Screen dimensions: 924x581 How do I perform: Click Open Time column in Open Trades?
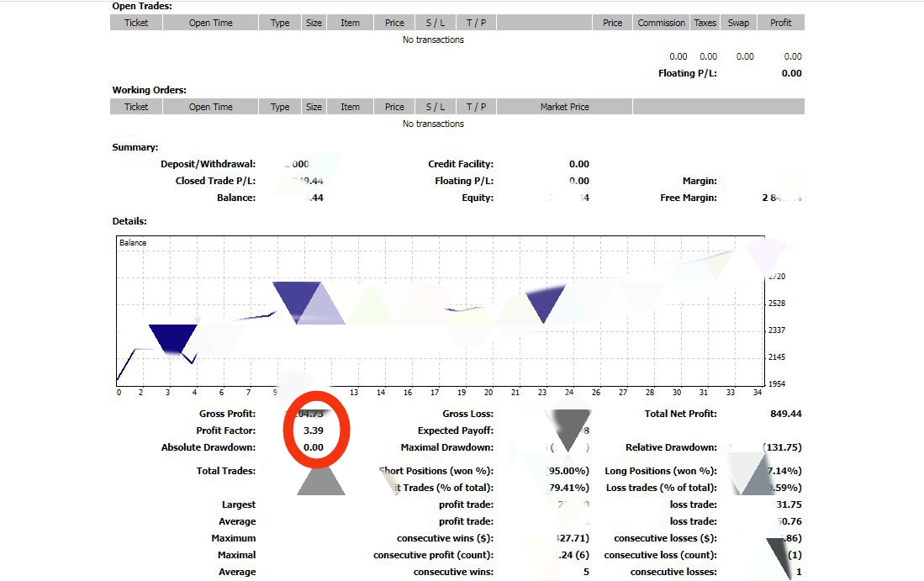210,23
